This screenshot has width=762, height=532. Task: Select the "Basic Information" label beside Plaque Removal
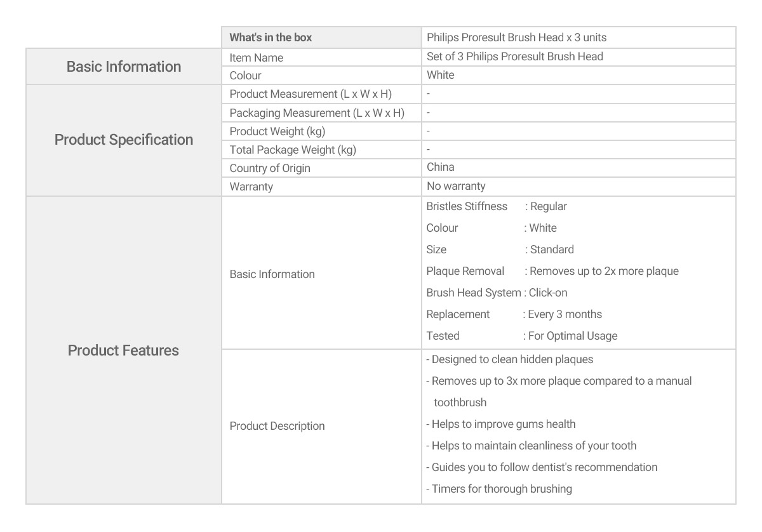pos(272,274)
